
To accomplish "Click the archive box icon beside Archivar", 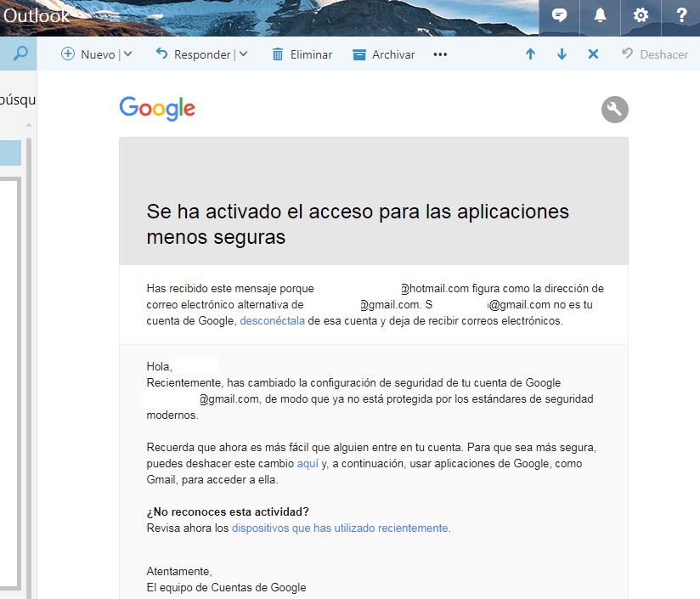I will click(x=359, y=55).
